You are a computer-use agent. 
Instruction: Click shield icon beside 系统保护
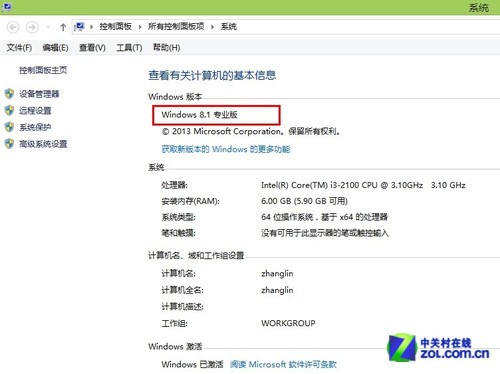(x=9, y=127)
